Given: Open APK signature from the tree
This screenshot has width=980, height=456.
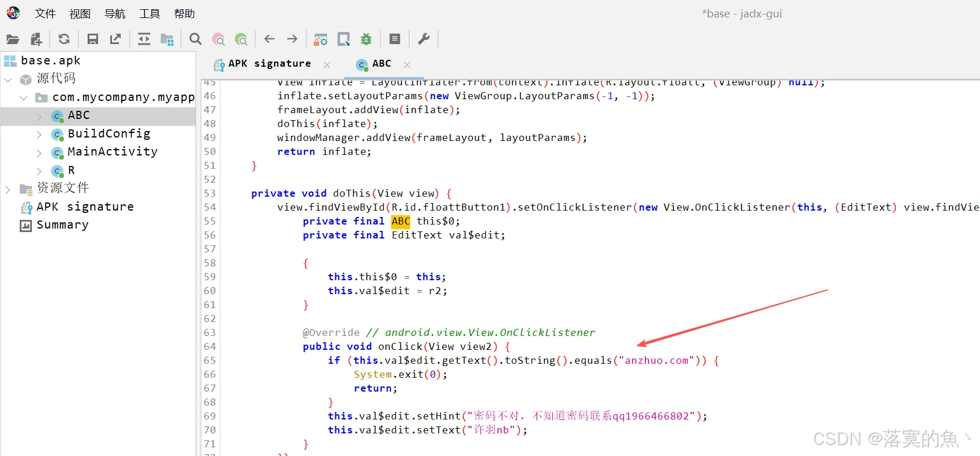Looking at the screenshot, I should click(85, 207).
